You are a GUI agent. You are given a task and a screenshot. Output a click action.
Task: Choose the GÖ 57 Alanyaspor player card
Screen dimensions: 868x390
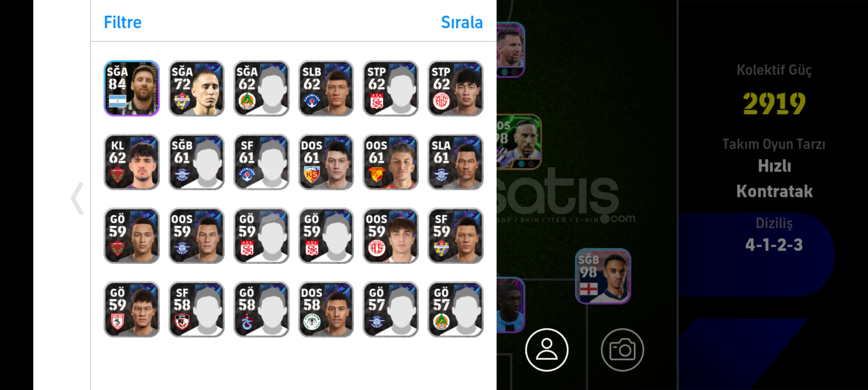456,309
